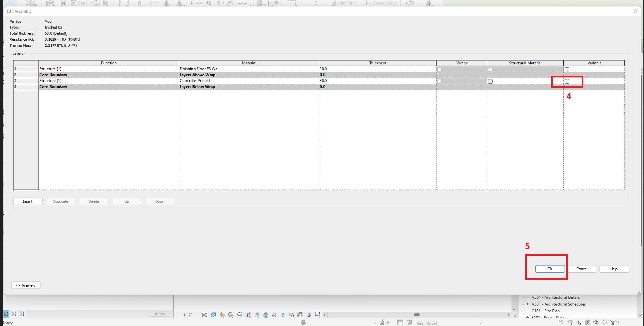Click the Thickness column header
This screenshot has width=644, height=326.
pyautogui.click(x=377, y=63)
